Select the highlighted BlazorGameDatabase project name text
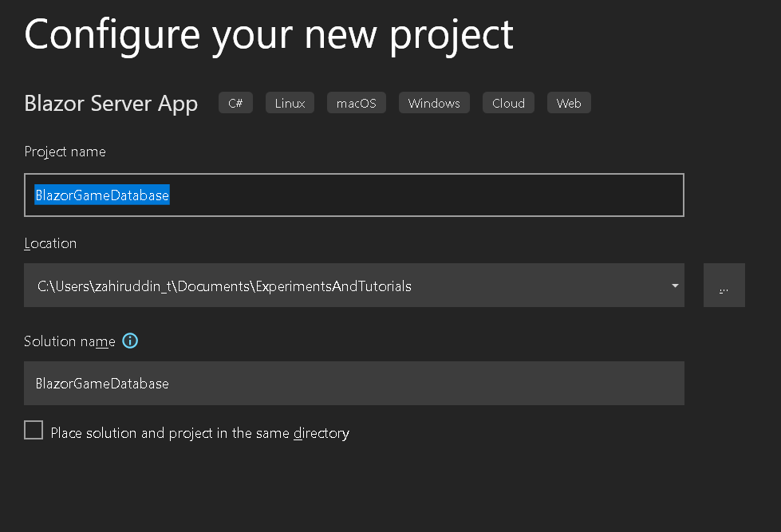The height and width of the screenshot is (532, 781). (102, 195)
